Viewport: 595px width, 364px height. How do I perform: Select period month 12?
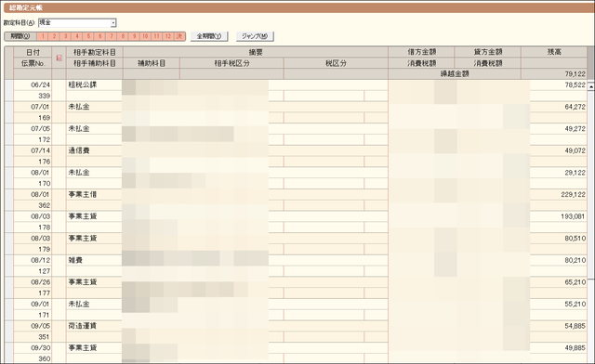168,36
